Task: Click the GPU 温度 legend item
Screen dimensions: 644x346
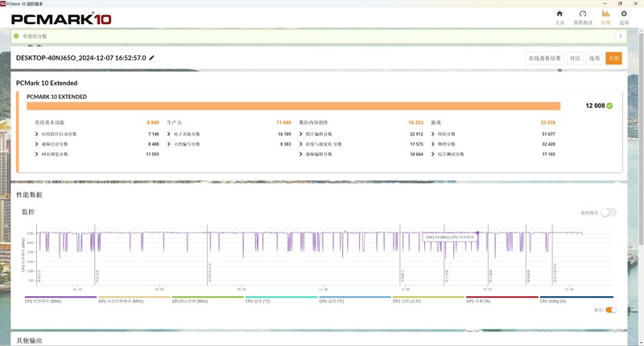Action: pyautogui.click(x=332, y=300)
